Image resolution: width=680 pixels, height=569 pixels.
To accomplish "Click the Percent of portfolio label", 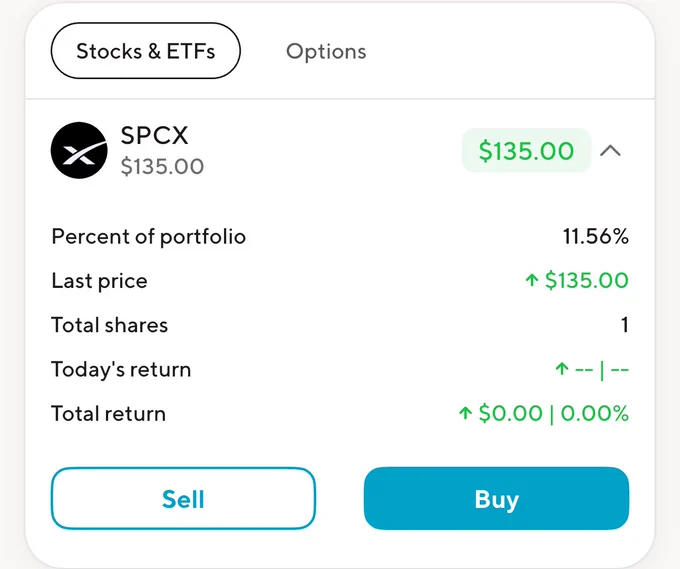I will 149,237.
